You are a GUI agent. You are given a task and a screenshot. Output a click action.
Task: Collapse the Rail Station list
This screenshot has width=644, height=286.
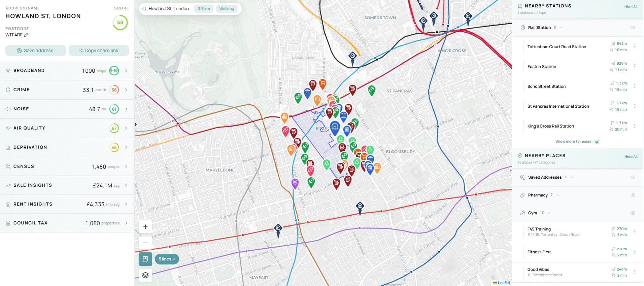click(x=561, y=28)
